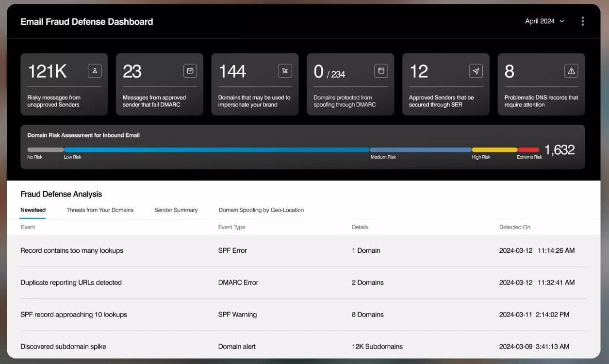Click the icon on the DMARC spoofing protection card
This screenshot has width=609, height=364.
pos(381,70)
